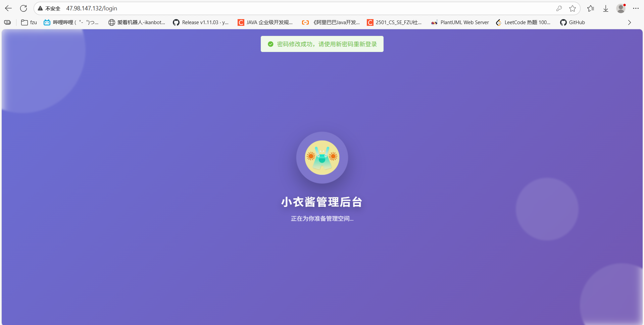Viewport: 644px width, 325px height.
Task: Click the 密码修改成功 notification message
Action: (x=327, y=44)
